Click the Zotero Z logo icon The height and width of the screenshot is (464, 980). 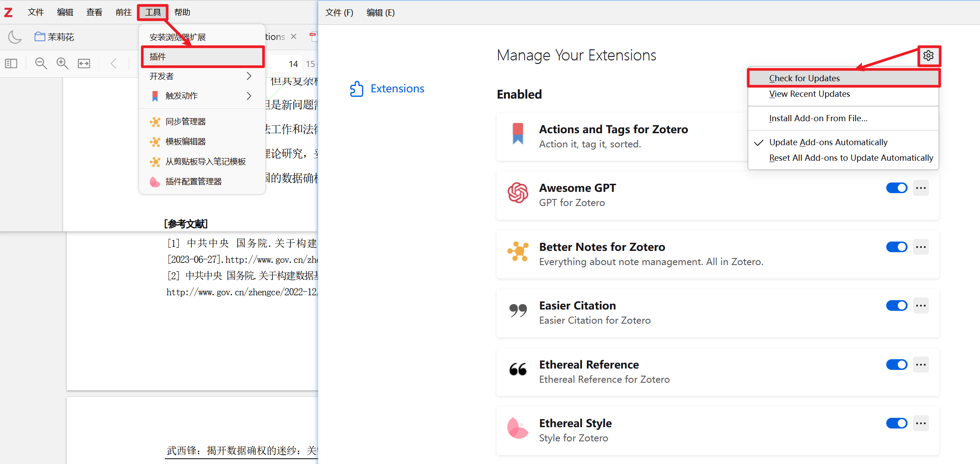8,12
